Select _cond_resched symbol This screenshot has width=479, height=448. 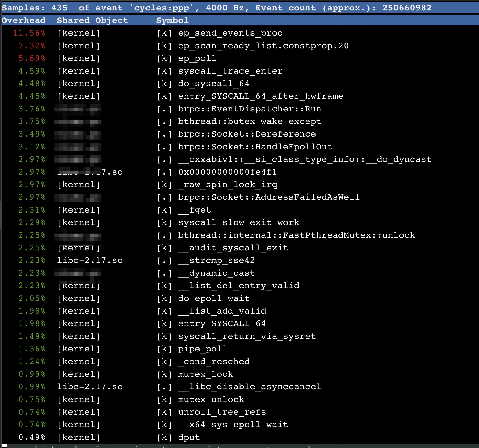click(x=214, y=362)
